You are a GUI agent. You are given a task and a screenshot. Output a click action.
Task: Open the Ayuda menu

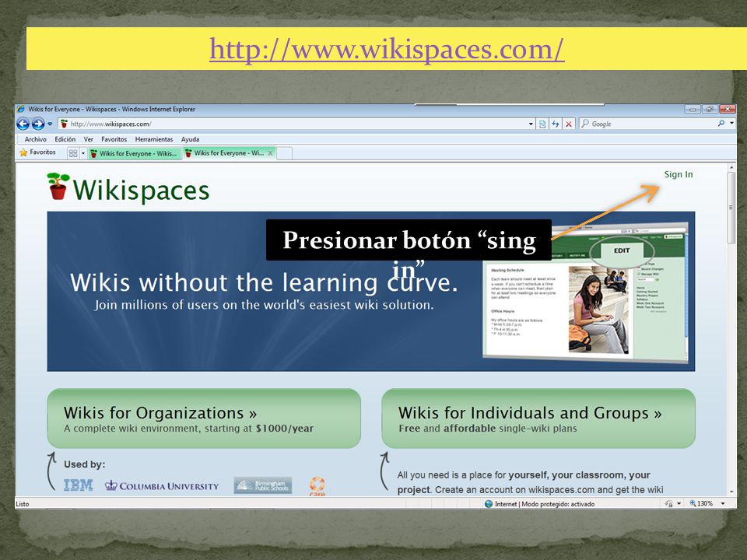tap(190, 139)
